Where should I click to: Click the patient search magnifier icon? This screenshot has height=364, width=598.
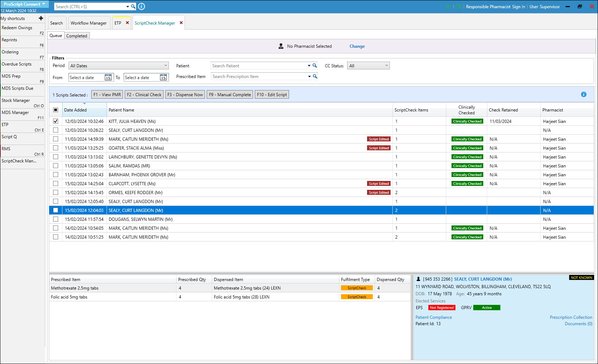click(315, 66)
